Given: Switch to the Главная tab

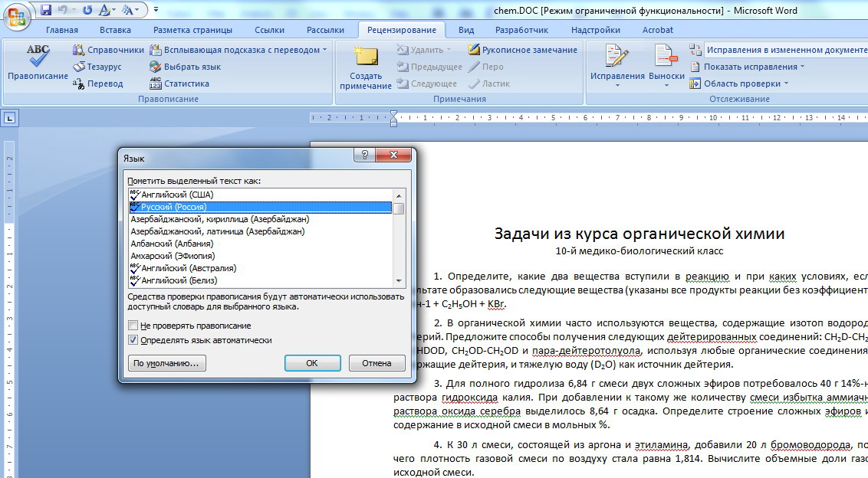Looking at the screenshot, I should [x=62, y=30].
